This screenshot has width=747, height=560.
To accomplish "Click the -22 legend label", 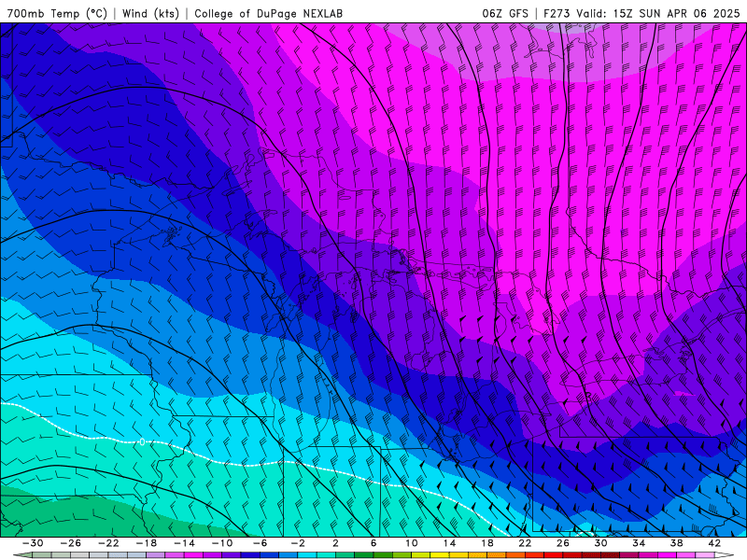I will (108, 543).
